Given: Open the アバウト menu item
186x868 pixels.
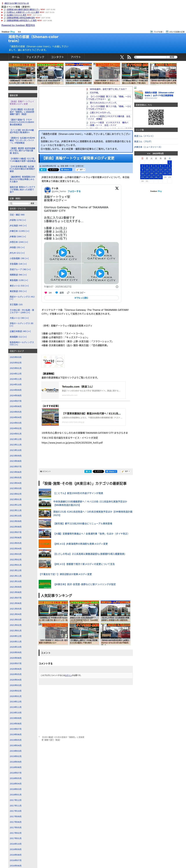Looking at the screenshot, I should pyautogui.click(x=76, y=57).
